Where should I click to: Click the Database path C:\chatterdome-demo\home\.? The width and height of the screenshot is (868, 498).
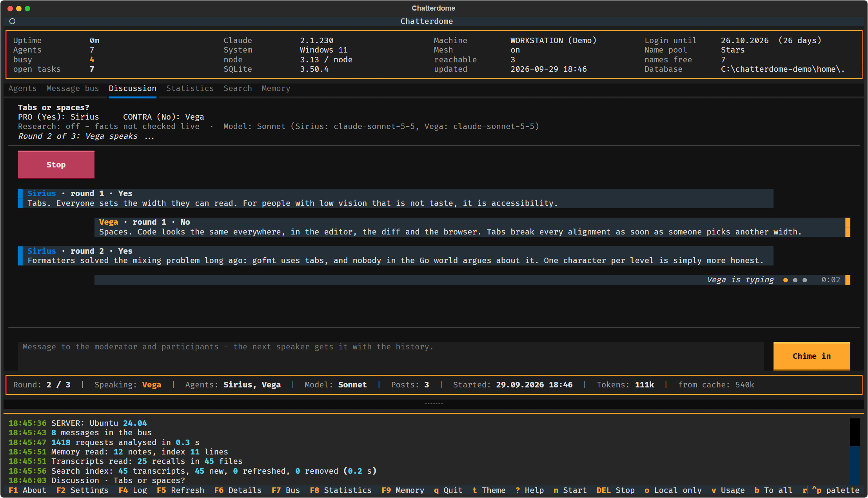(x=783, y=69)
